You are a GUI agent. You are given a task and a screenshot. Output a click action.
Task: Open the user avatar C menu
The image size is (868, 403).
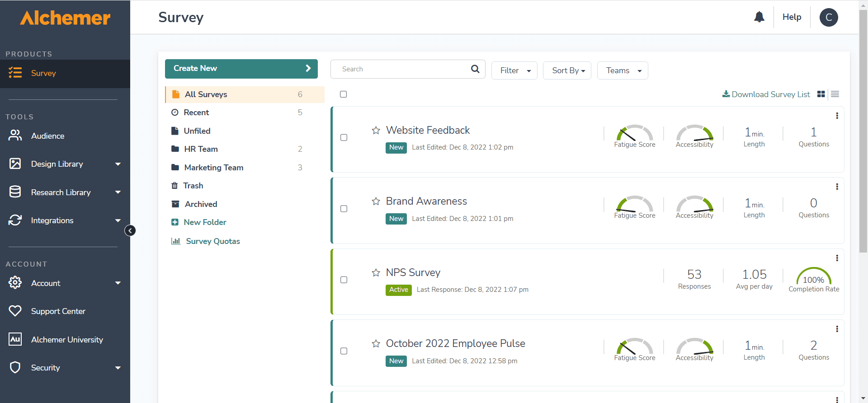829,17
